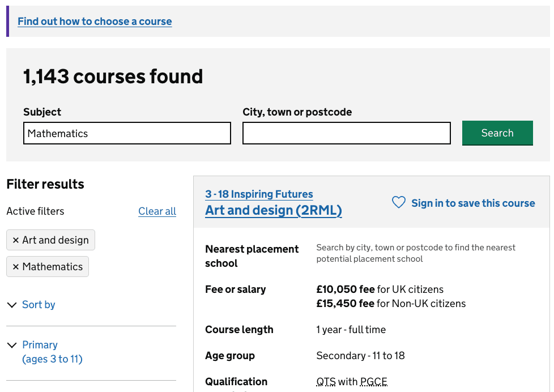
Task: Click the '£15,450 fee for Non-UK citizens' text
Action: pyautogui.click(x=391, y=303)
